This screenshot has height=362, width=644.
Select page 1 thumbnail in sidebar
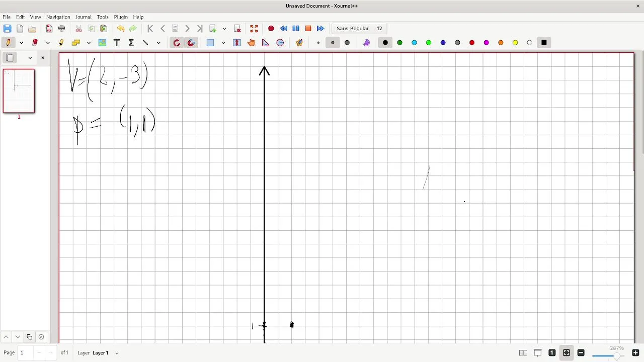tap(19, 91)
